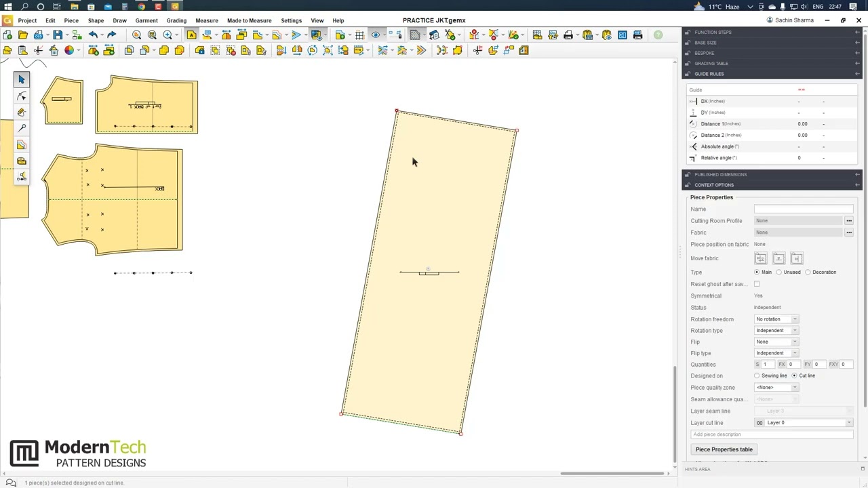
Task: Click the Redo arrow
Action: pos(111,35)
